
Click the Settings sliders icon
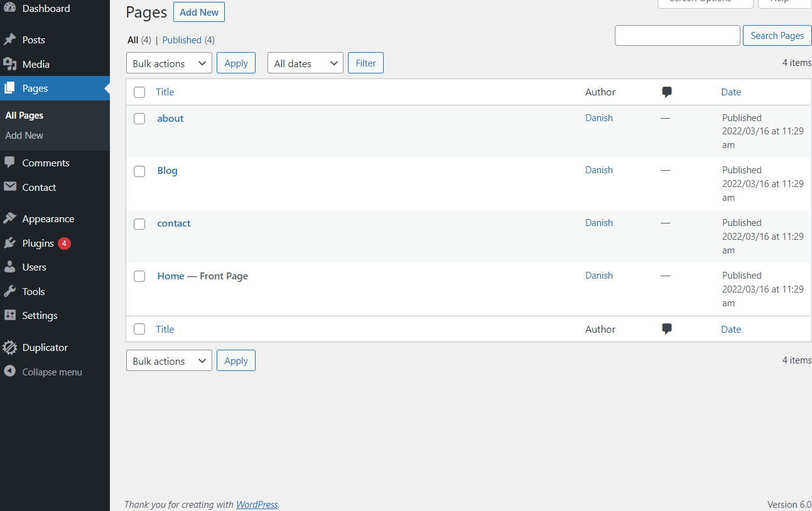click(x=9, y=315)
